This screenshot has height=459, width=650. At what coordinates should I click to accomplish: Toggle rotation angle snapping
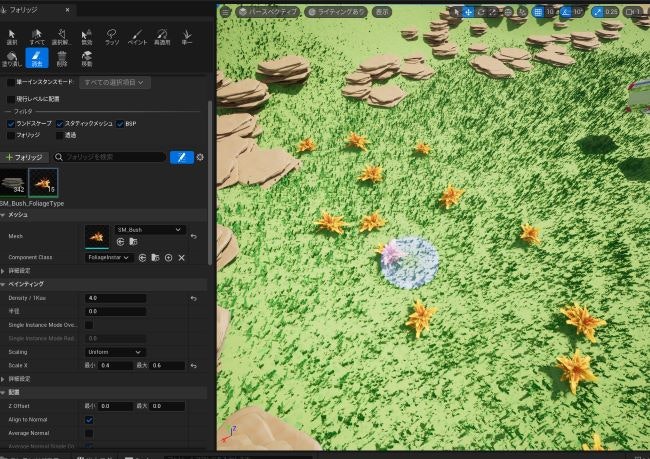coord(565,12)
